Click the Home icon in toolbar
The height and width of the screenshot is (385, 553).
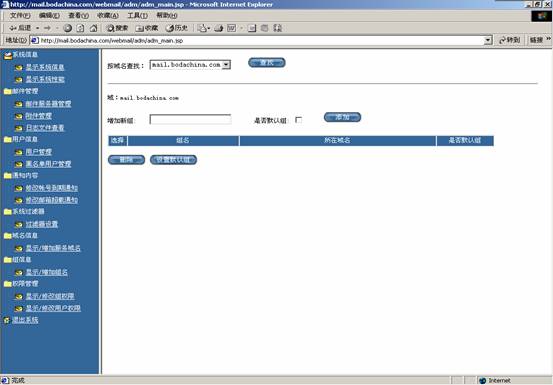click(93, 28)
